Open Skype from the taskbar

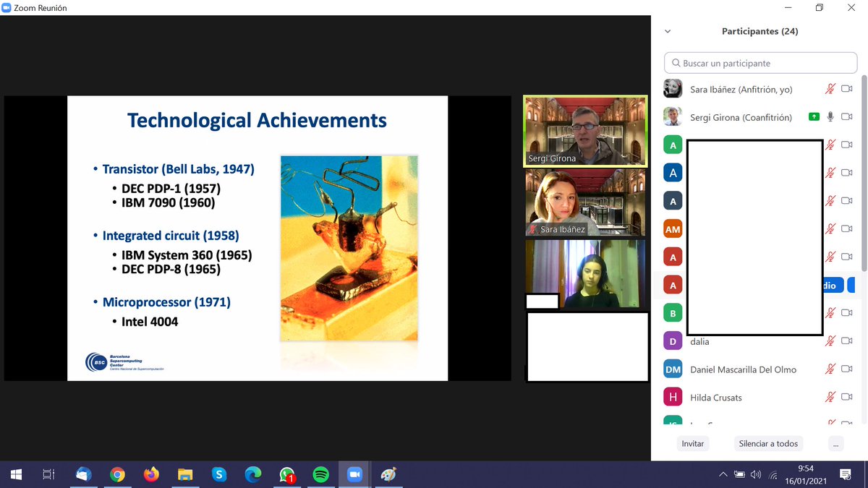tap(219, 475)
